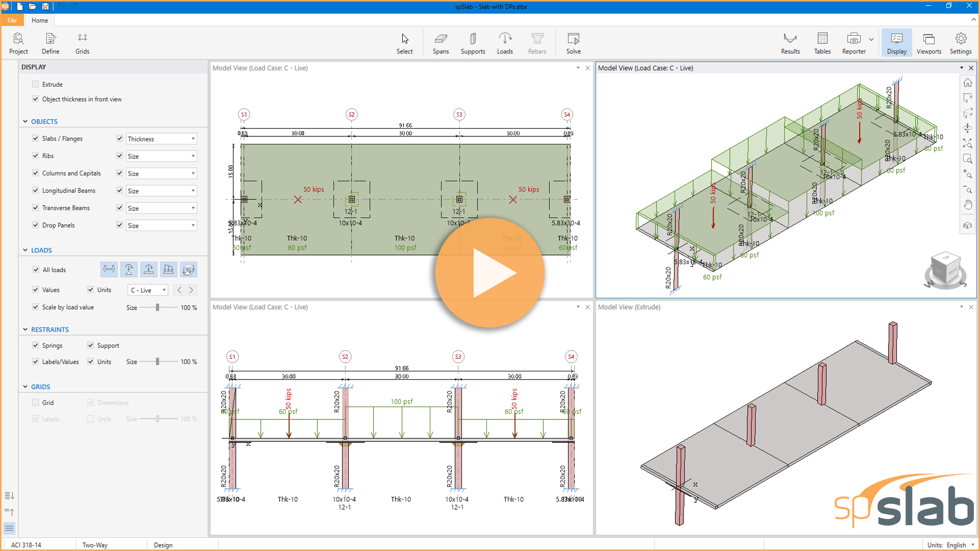Open the Spans tool
980x551 pixels.
pos(440,43)
